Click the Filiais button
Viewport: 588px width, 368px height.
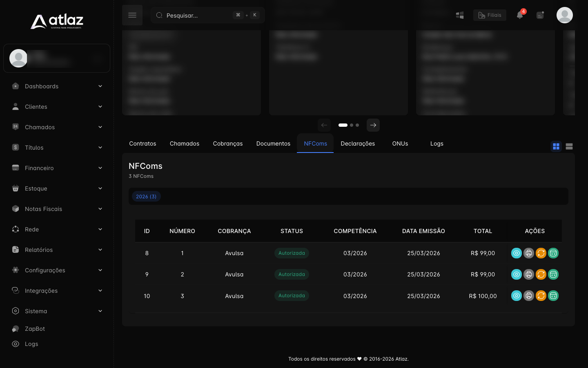pyautogui.click(x=490, y=15)
